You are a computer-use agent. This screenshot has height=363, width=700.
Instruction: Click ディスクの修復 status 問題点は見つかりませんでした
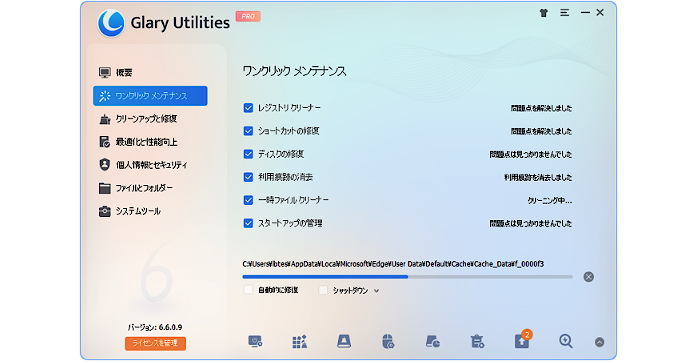tap(530, 154)
